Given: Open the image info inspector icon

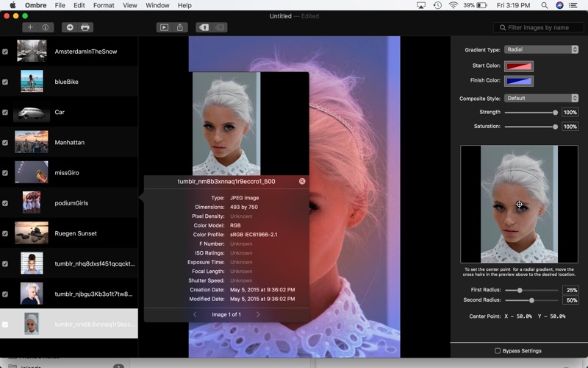Looking at the screenshot, I should (x=45, y=27).
